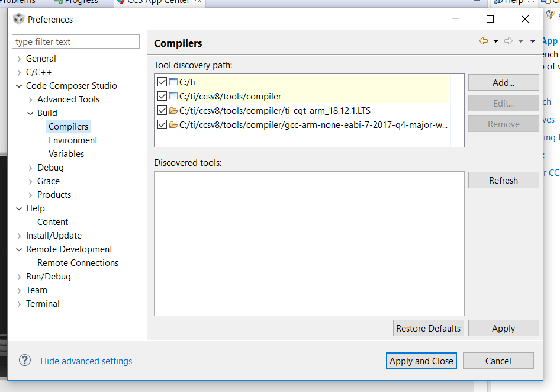560x392 pixels.
Task: Click the Refresh discovered tools button
Action: pos(503,181)
